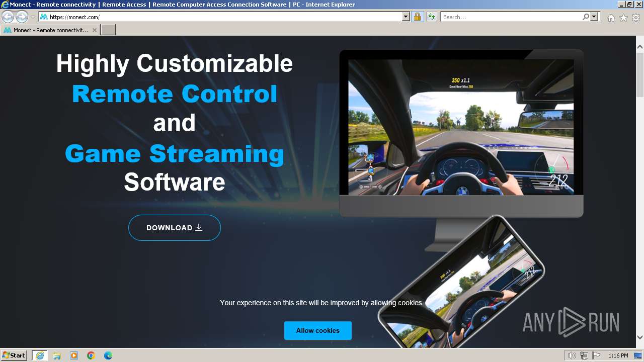Open File Explorer taskbar icon
This screenshot has height=362, width=644.
coord(57,355)
